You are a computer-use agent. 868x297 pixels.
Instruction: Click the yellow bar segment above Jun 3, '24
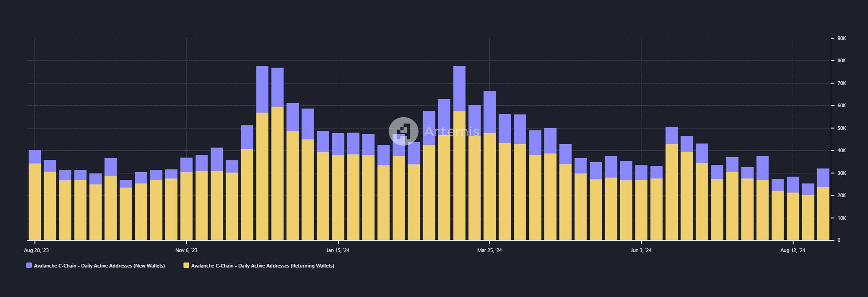click(x=641, y=210)
